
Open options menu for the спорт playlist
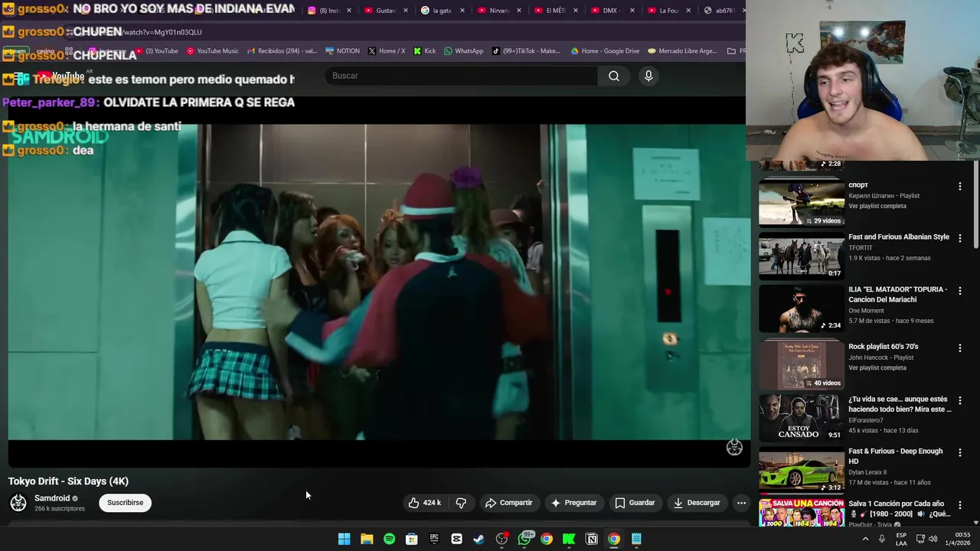[x=959, y=186]
